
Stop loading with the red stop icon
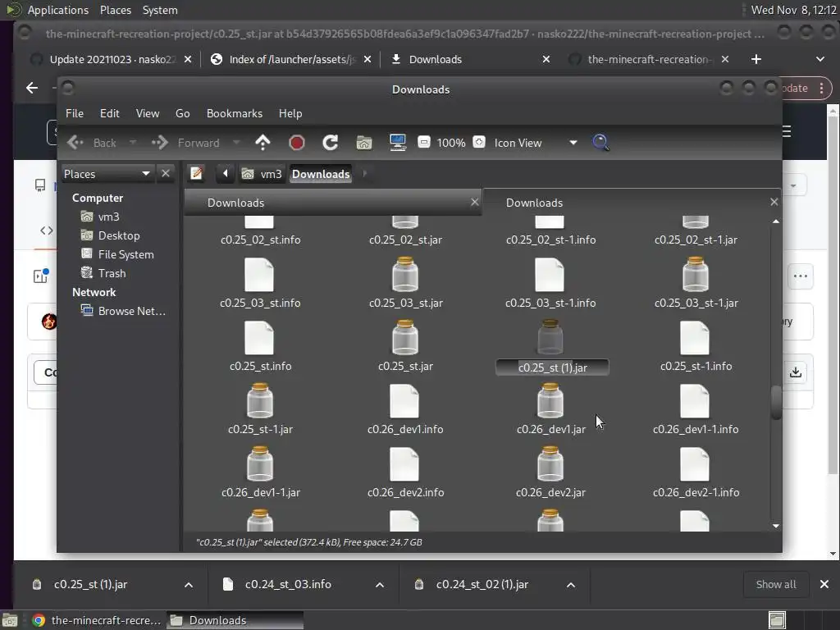[x=296, y=143]
